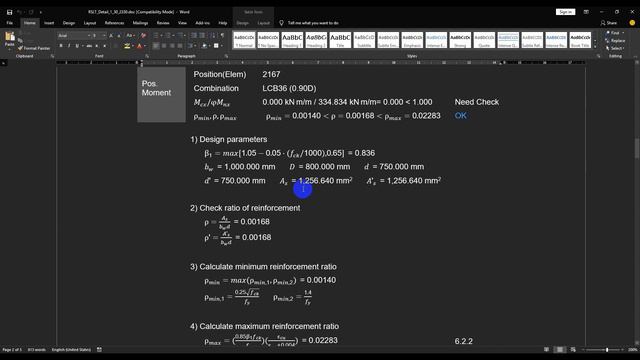
Task: Center the text
Action: (x=164, y=46)
